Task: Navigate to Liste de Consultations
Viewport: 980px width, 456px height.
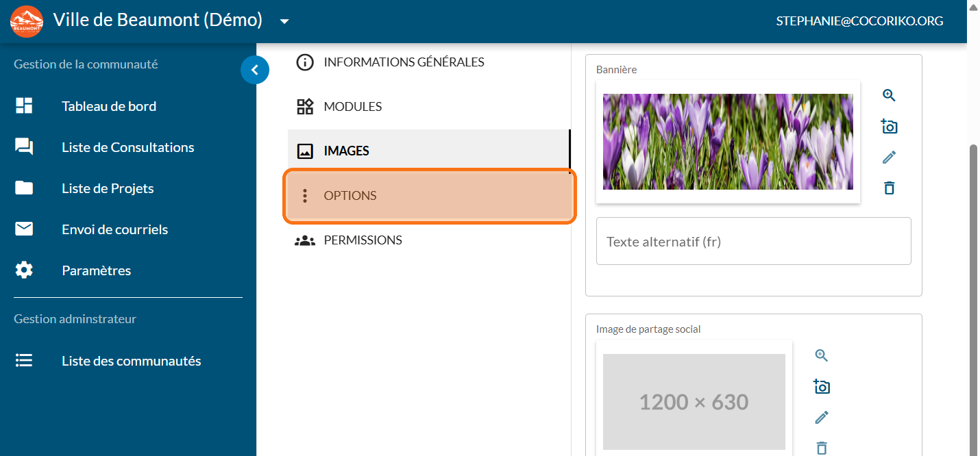Action: [x=127, y=147]
